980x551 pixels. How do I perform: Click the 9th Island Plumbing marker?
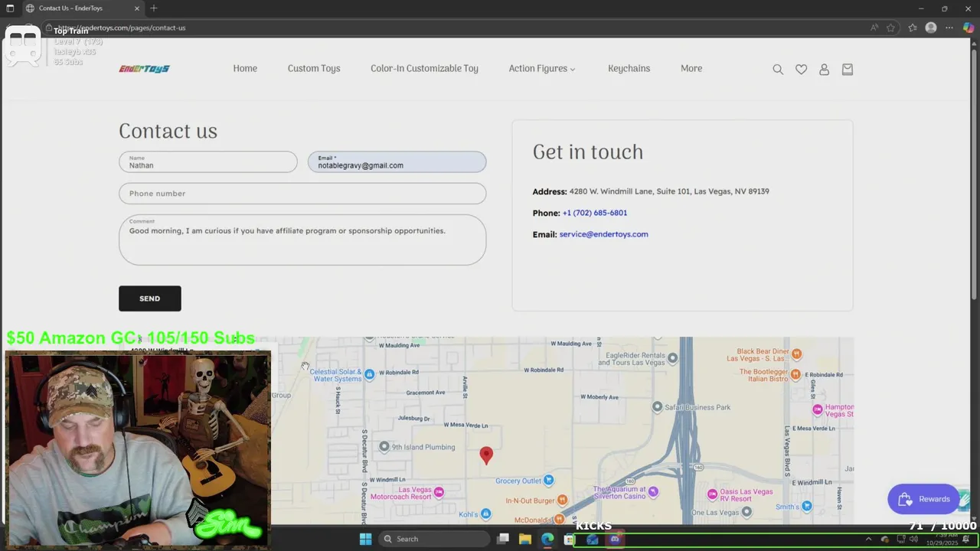[x=384, y=447]
